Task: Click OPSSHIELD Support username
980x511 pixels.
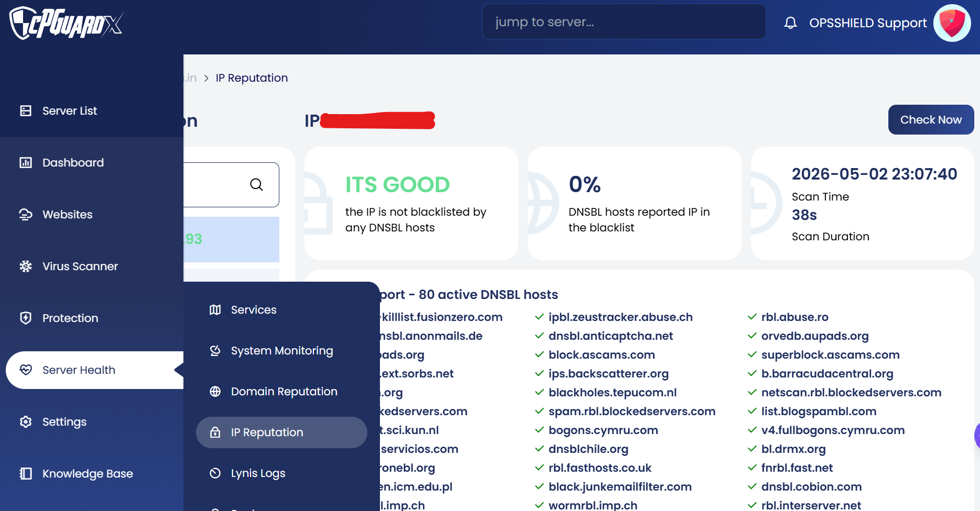Action: coord(868,23)
